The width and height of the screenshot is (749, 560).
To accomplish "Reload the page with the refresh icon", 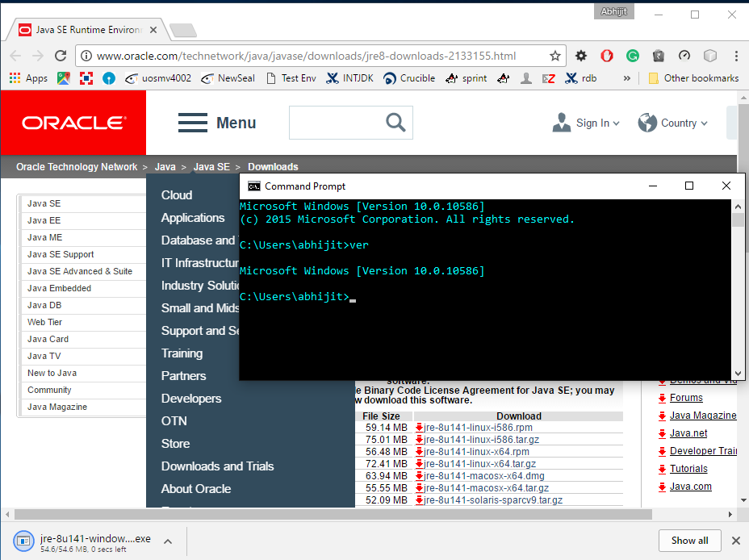I will pos(61,56).
